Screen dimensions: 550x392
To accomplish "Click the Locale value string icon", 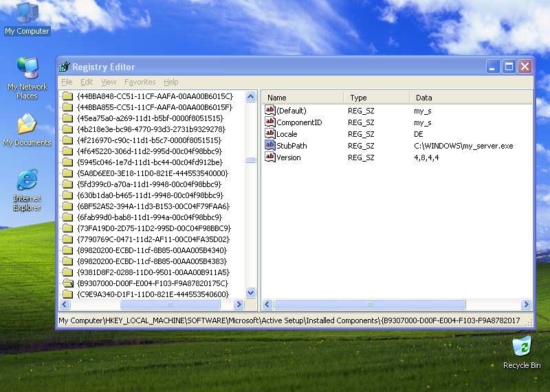I will point(269,133).
